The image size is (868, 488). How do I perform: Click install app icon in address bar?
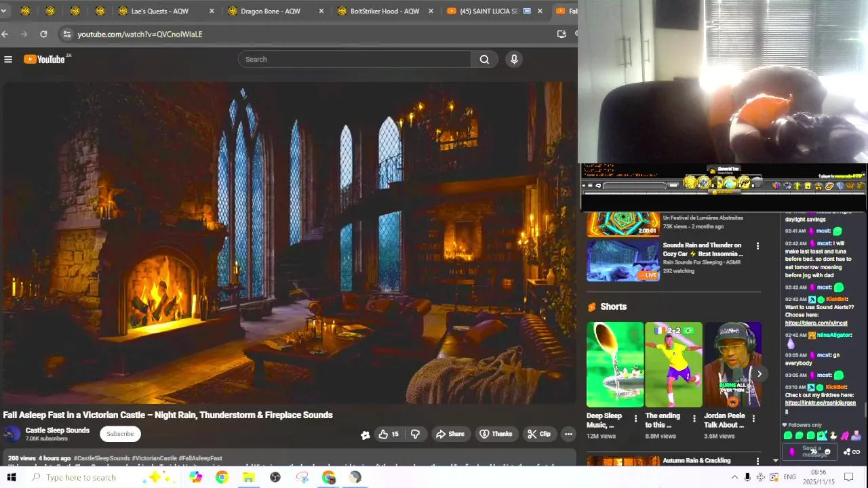tap(561, 34)
